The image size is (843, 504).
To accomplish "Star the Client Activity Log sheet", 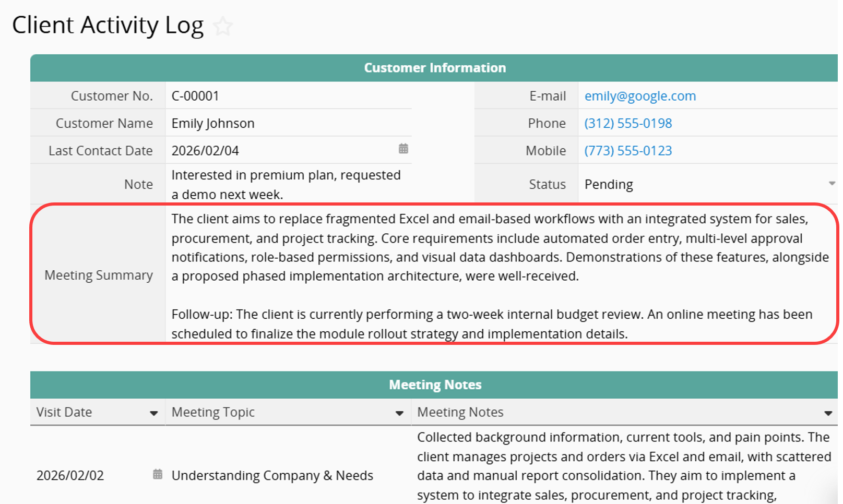I will [223, 26].
